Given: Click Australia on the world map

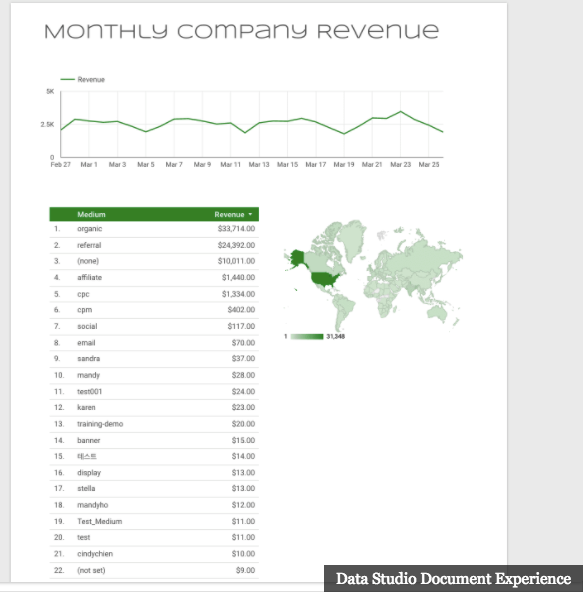Looking at the screenshot, I should [438, 313].
